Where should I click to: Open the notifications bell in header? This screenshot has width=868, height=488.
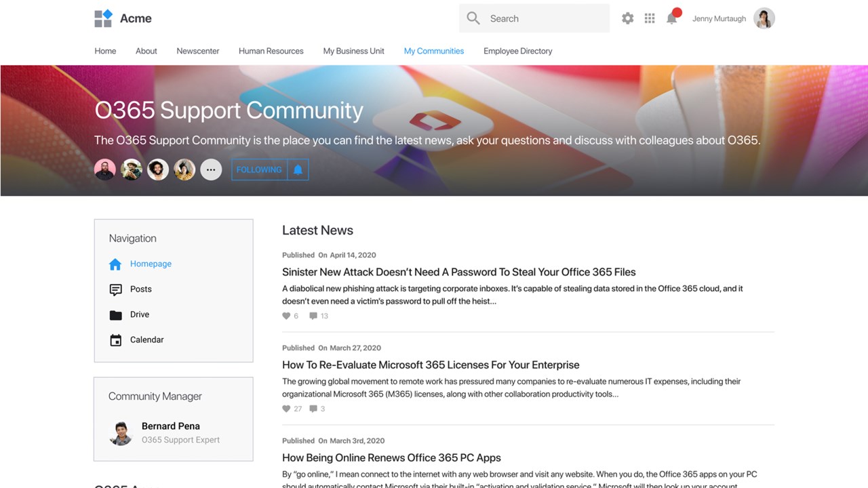point(672,18)
